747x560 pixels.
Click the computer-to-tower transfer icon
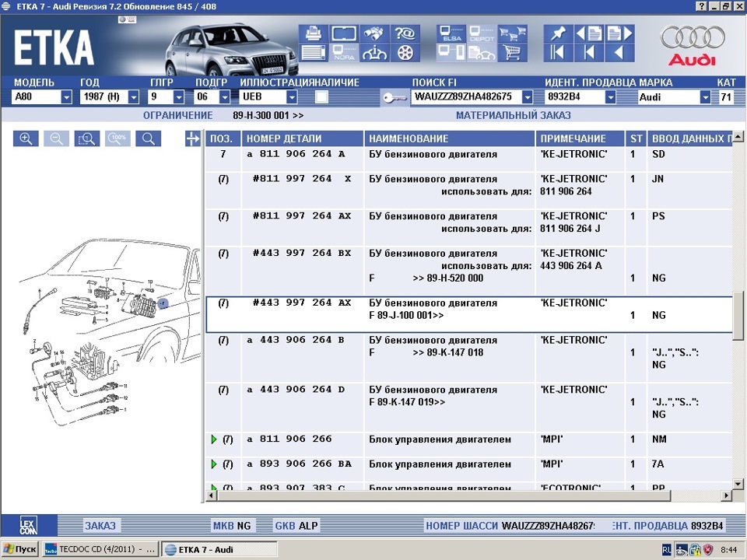tap(451, 53)
